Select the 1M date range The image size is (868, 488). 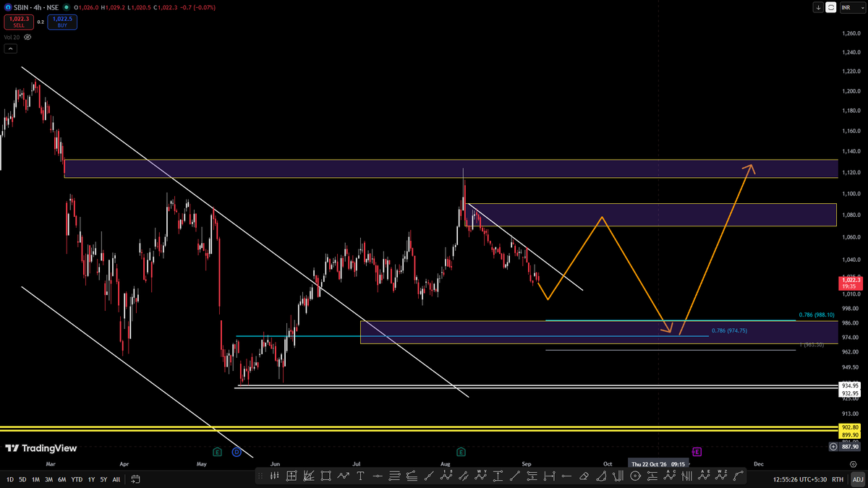[x=35, y=479]
